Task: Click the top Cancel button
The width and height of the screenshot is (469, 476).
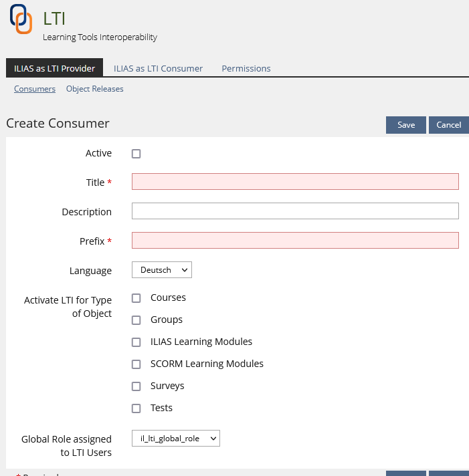Action: pyautogui.click(x=448, y=125)
